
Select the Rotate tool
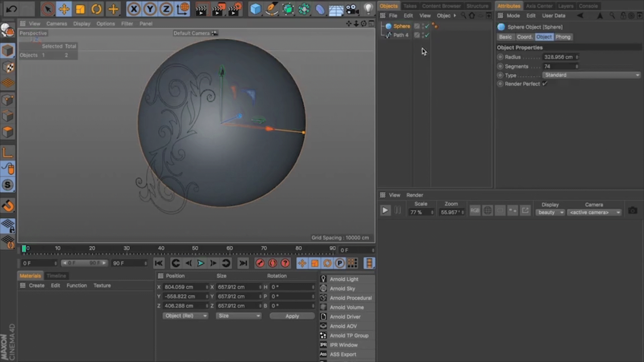pyautogui.click(x=96, y=9)
